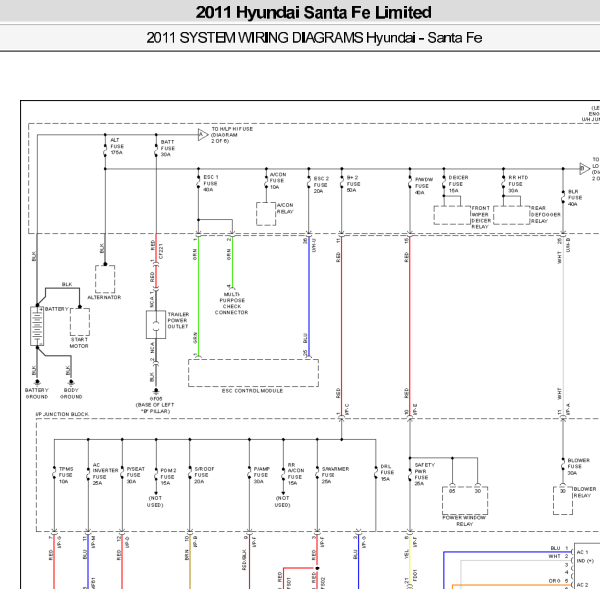Click the 'A/CON FUSE 10A' label
600x589 pixels.
pyautogui.click(x=277, y=181)
